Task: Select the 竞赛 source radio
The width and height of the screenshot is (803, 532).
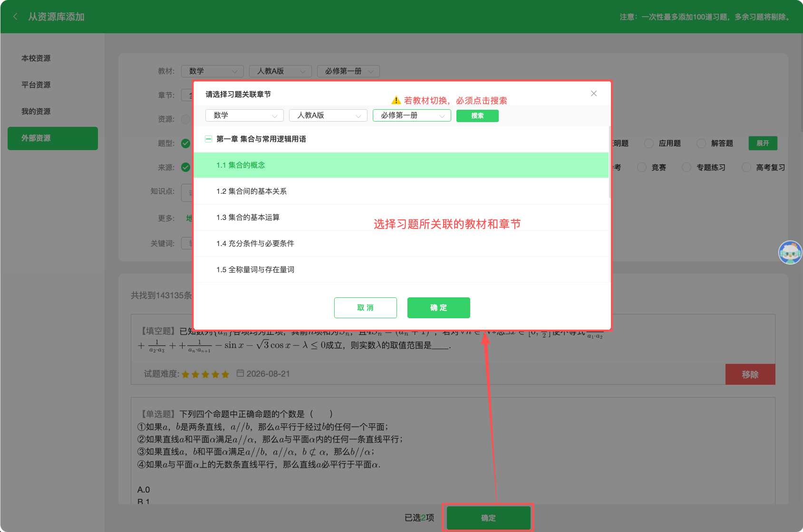Action: (642, 167)
